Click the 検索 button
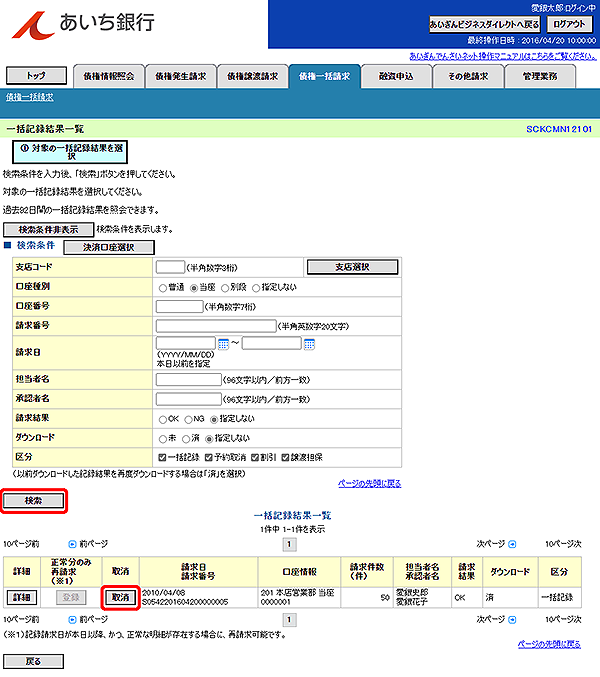Image resolution: width=600 pixels, height=677 pixels. coord(34,501)
